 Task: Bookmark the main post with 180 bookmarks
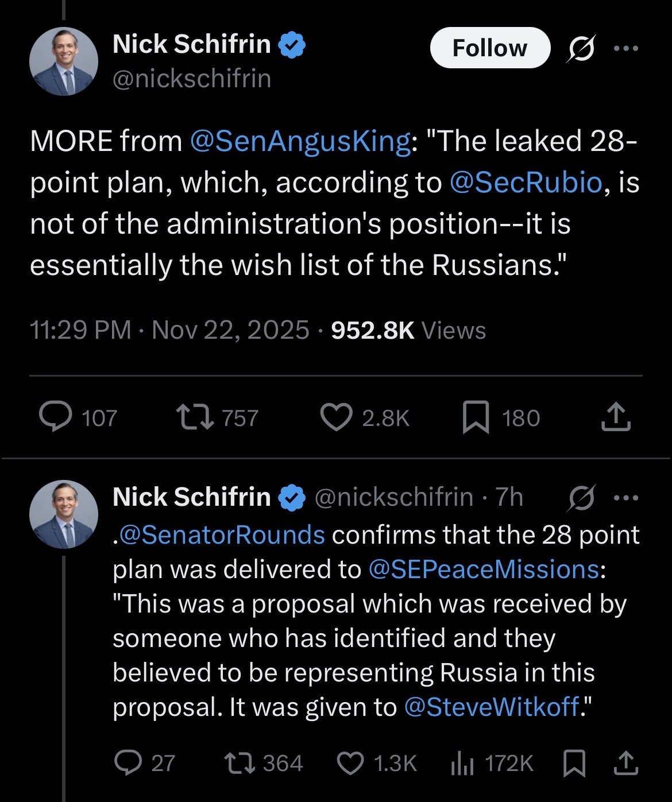(x=476, y=417)
